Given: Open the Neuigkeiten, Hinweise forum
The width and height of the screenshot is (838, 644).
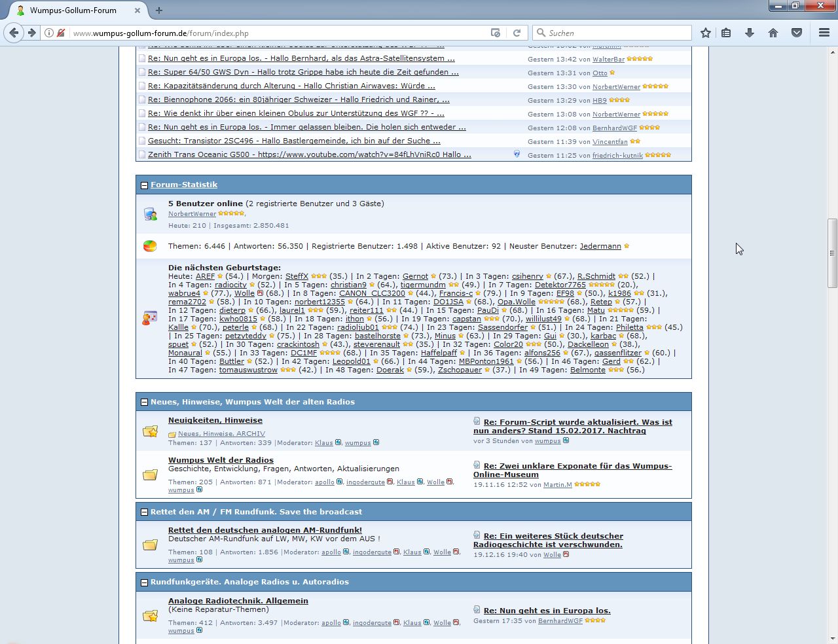Looking at the screenshot, I should 215,420.
